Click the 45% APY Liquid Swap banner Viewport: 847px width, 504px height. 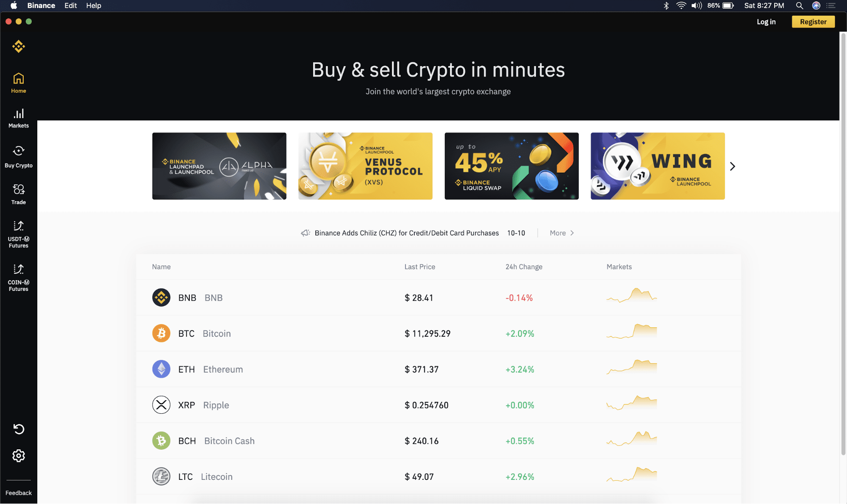tap(511, 166)
